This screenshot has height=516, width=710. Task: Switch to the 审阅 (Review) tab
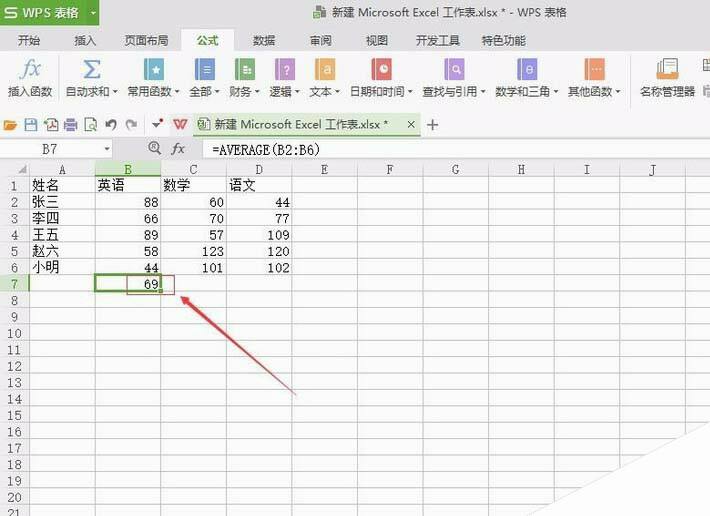pos(321,41)
